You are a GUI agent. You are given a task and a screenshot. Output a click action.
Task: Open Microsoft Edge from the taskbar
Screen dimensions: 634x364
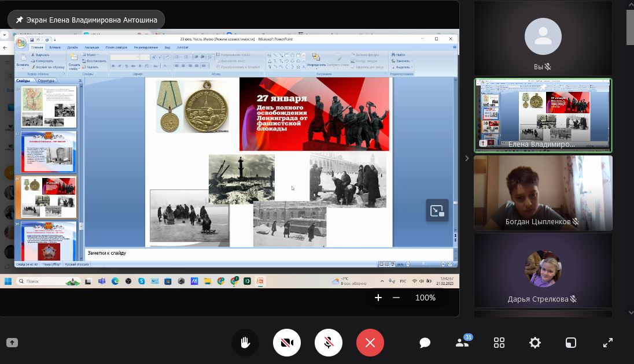115,281
